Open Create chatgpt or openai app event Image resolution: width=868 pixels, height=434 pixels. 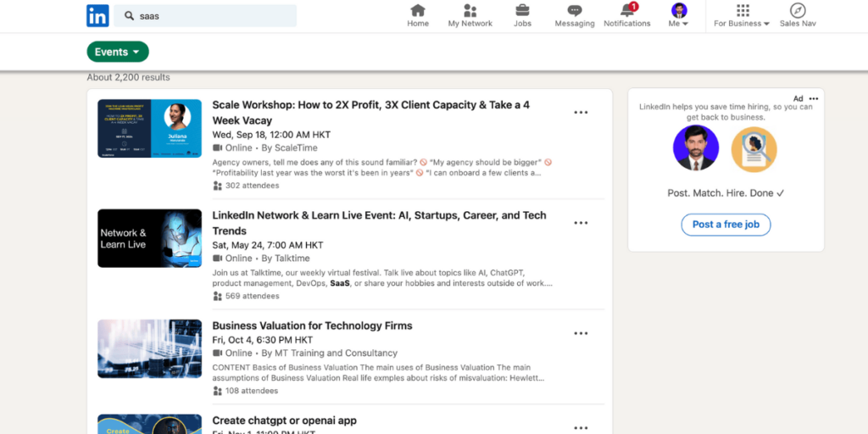285,420
